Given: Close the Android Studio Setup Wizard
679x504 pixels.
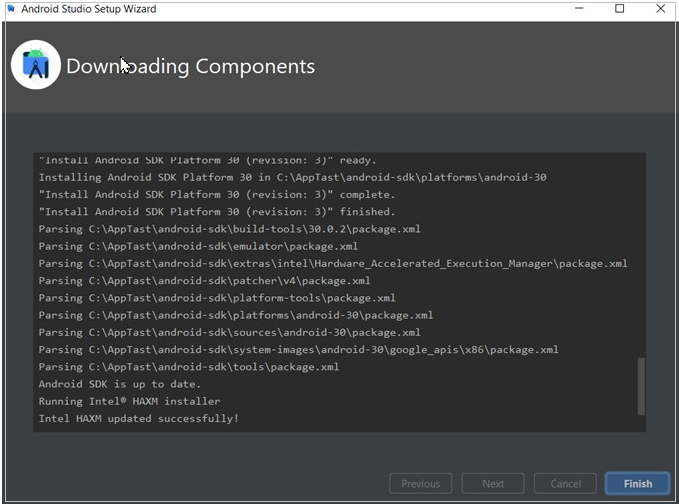Looking at the screenshot, I should click(x=660, y=9).
